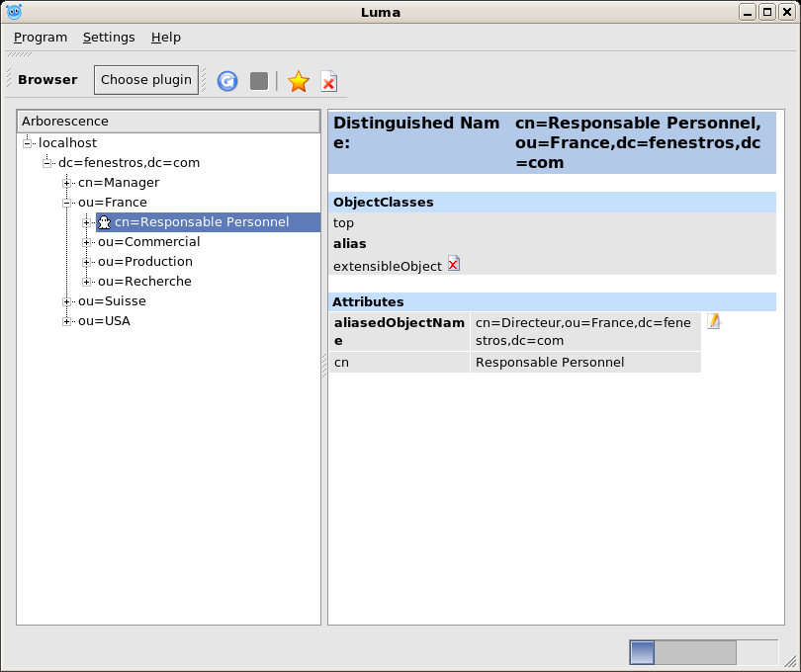
Task: Collapse the dc=fenestros,dc=com node
Action: pos(47,163)
